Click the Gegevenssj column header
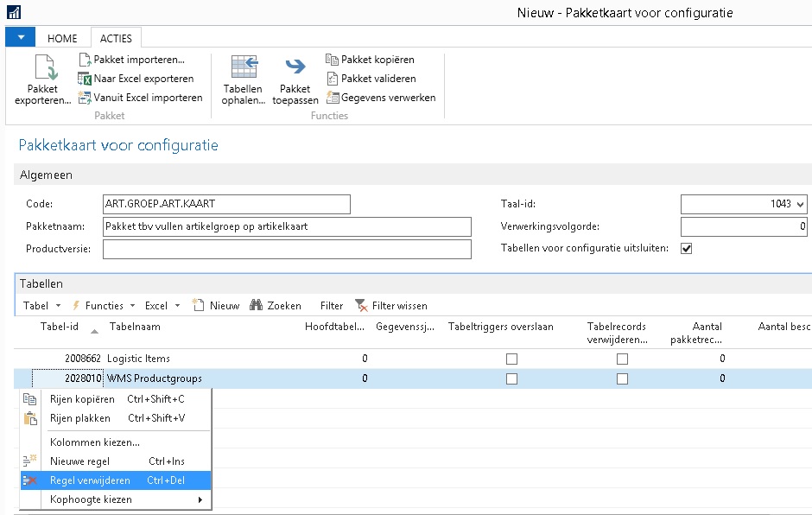812x515 pixels. pos(405,327)
